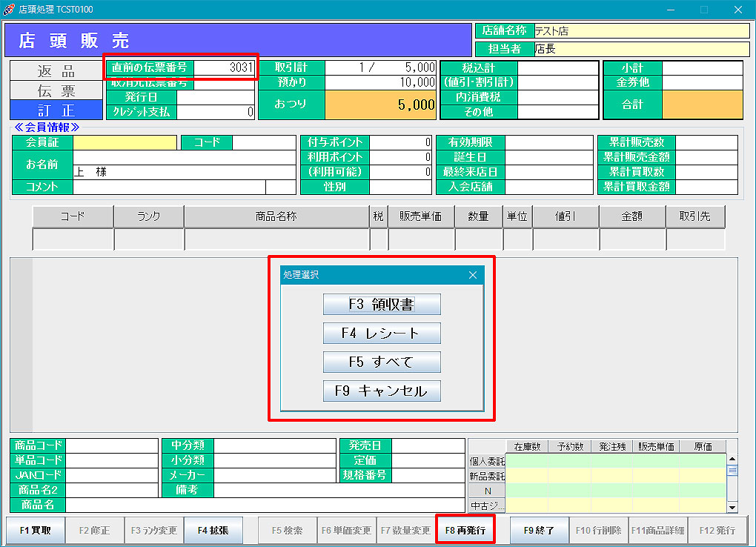Click the F1 買取 function key
Screen dimensions: 756x547
[x=36, y=531]
